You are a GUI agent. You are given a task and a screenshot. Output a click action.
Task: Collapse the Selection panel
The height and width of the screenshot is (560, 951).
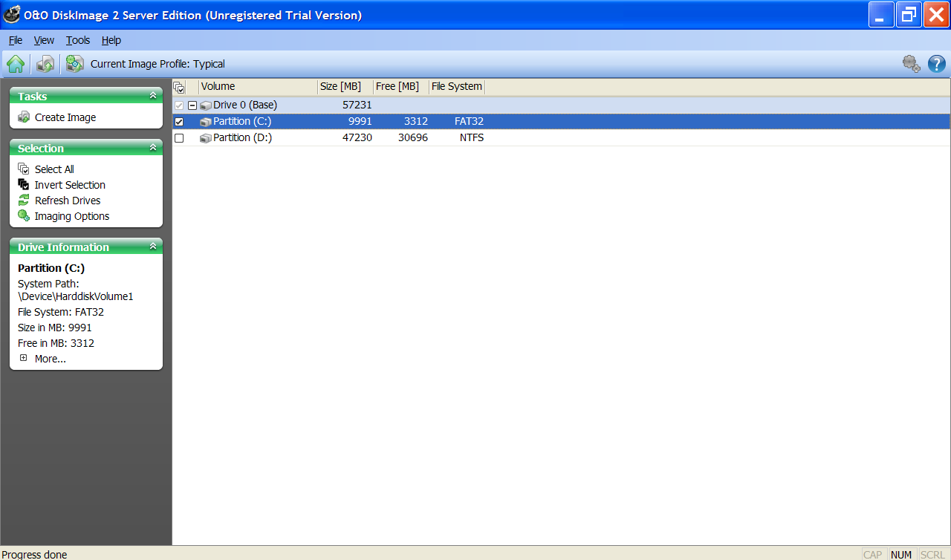pos(153,148)
